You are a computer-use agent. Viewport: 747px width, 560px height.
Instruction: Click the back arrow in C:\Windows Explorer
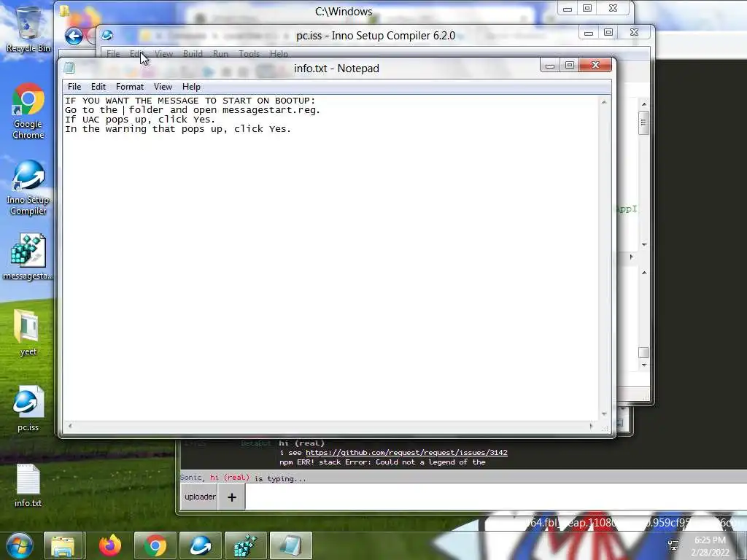click(74, 36)
